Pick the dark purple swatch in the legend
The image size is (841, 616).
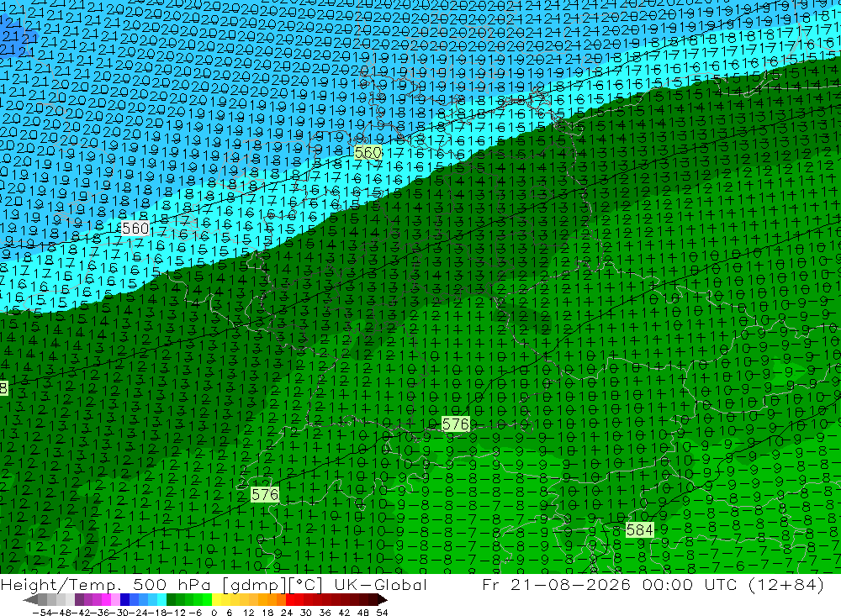coord(79,599)
